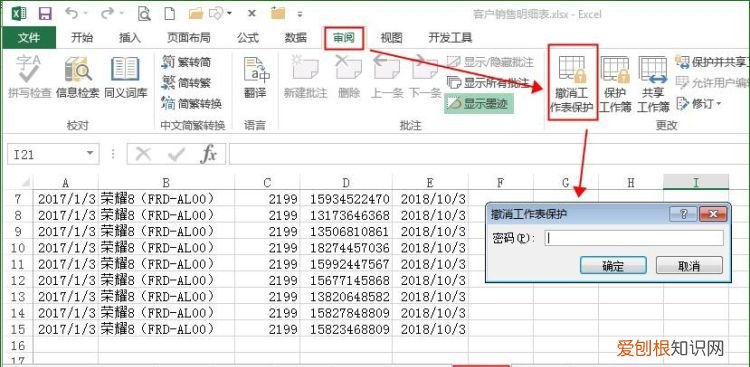Screen dimensions: 750x367
Task: Open the 修订 track changes dropdown
Action: [x=698, y=103]
